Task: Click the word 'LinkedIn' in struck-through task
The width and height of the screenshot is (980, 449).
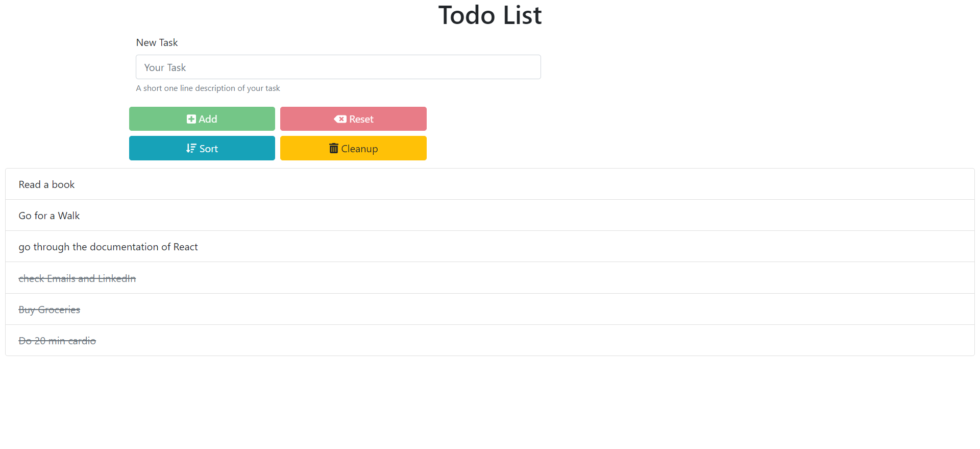Action: [x=117, y=278]
